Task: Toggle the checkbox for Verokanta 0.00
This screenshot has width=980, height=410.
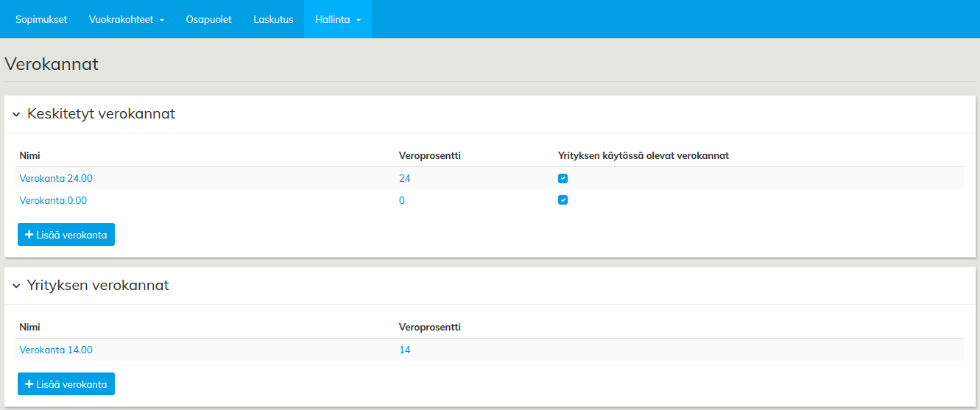Action: click(x=563, y=200)
